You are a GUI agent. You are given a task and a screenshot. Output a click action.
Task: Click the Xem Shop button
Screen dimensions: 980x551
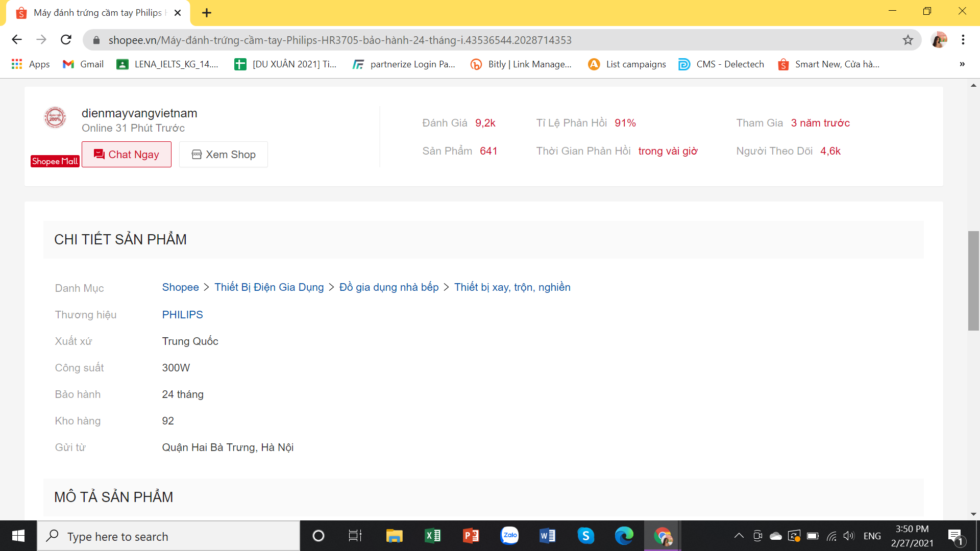pyautogui.click(x=223, y=155)
